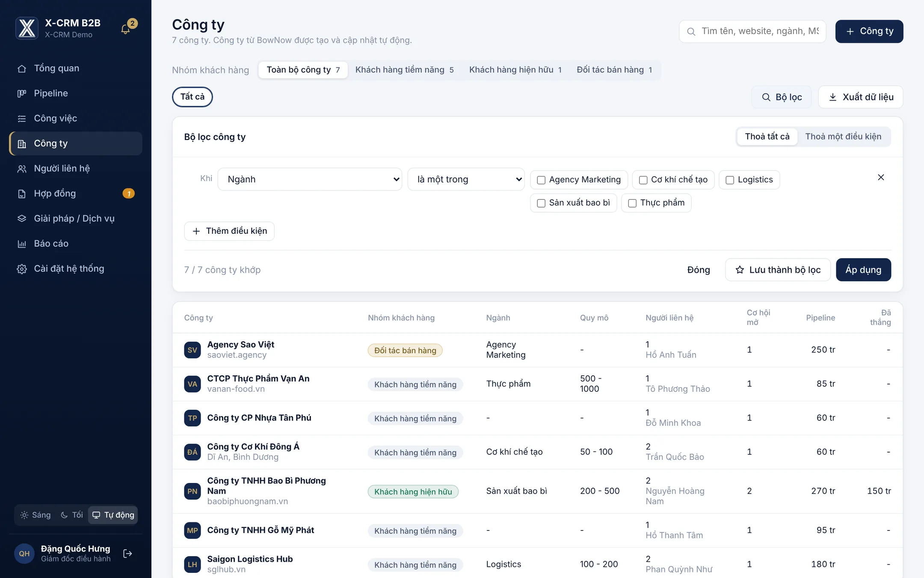Click the search field for companies

click(752, 31)
